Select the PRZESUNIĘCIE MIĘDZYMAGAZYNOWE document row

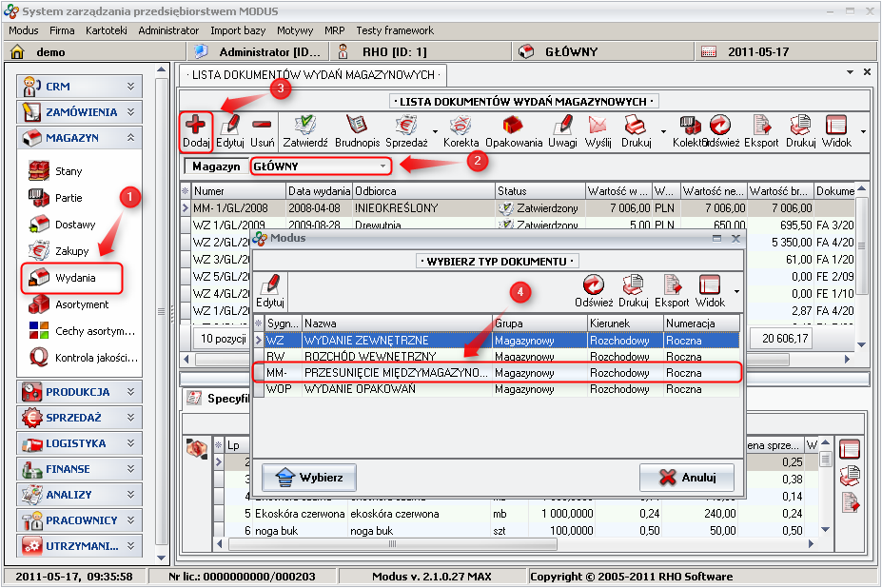click(395, 374)
